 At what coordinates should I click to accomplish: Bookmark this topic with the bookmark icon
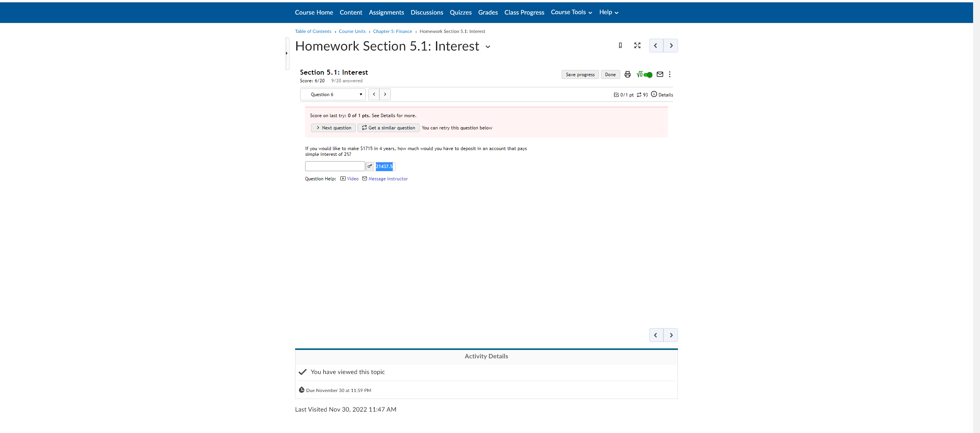[620, 46]
